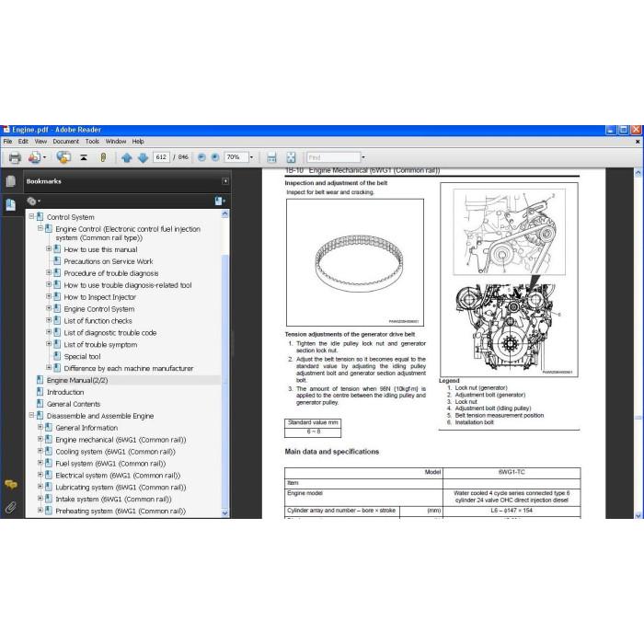Expand Procedure of trouble diagnosis bookmark
This screenshot has height=644, width=644.
point(49,272)
